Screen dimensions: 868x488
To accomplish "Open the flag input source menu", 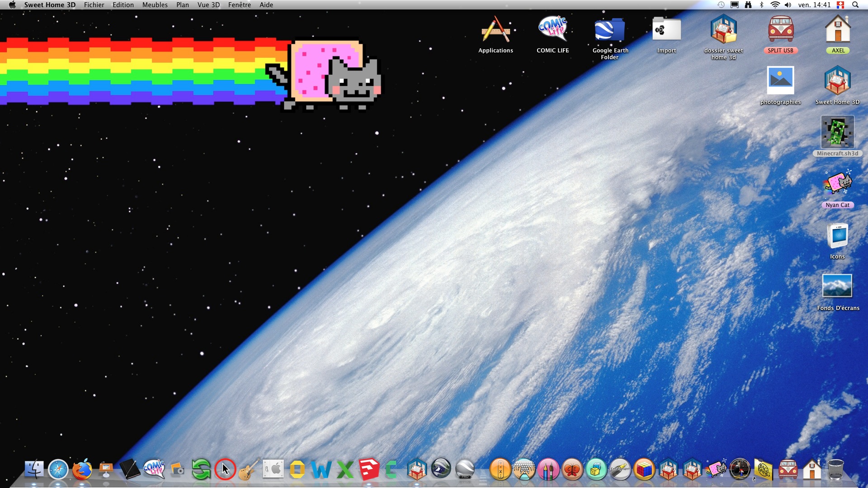I will click(840, 5).
